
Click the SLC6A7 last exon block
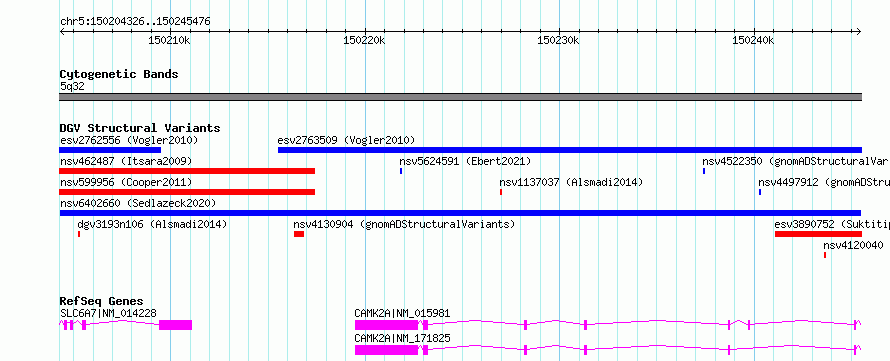[175, 325]
